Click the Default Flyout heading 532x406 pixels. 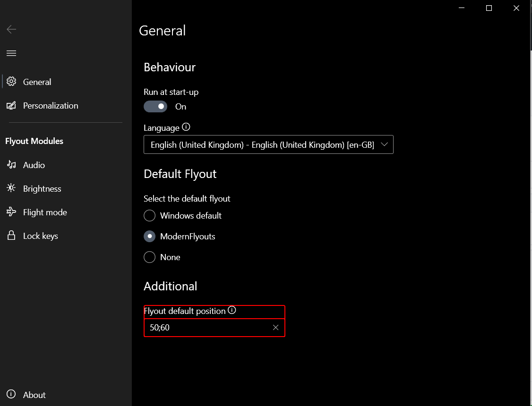[180, 174]
